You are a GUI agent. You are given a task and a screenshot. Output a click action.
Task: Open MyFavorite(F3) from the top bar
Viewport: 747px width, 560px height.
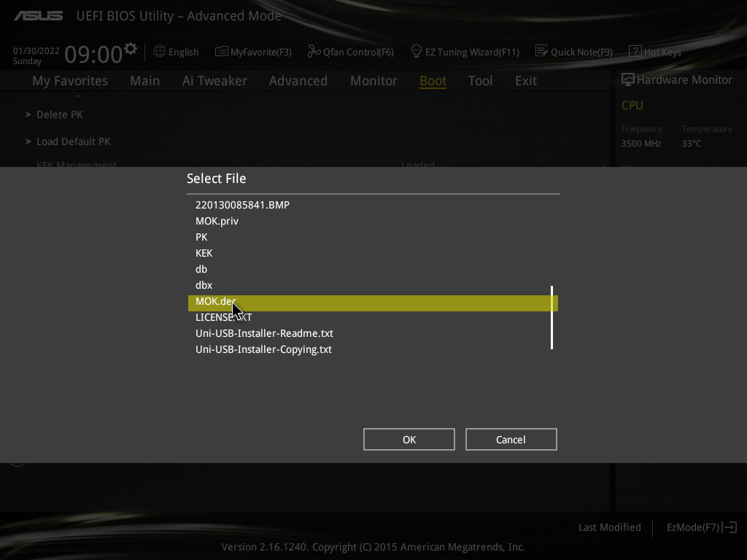261,52
